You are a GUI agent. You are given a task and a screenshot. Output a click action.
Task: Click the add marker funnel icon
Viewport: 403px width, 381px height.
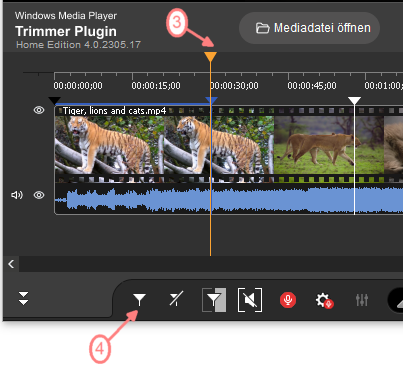click(x=139, y=300)
